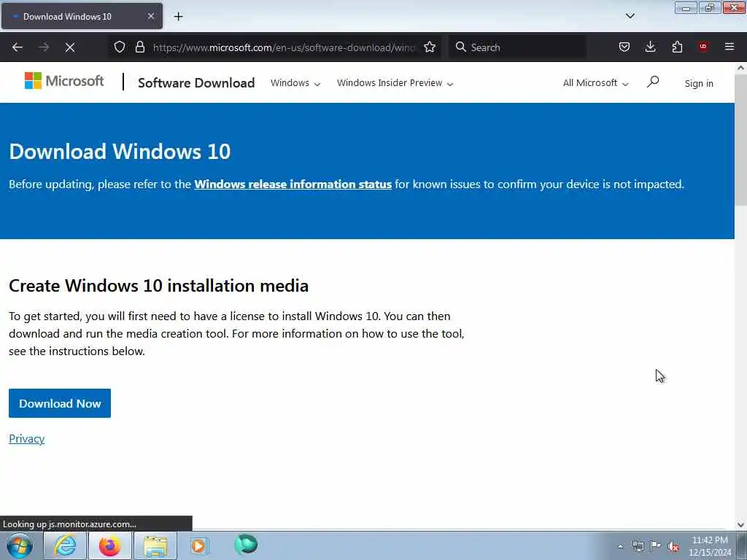The height and width of the screenshot is (560, 747).
Task: Open Windows release information status link
Action: tap(293, 184)
